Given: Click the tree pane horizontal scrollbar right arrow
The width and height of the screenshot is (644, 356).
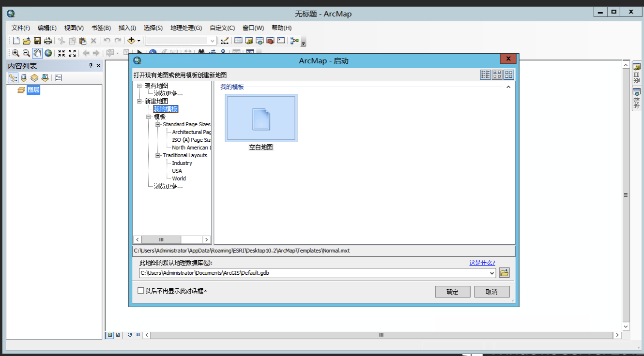Looking at the screenshot, I should (x=207, y=239).
